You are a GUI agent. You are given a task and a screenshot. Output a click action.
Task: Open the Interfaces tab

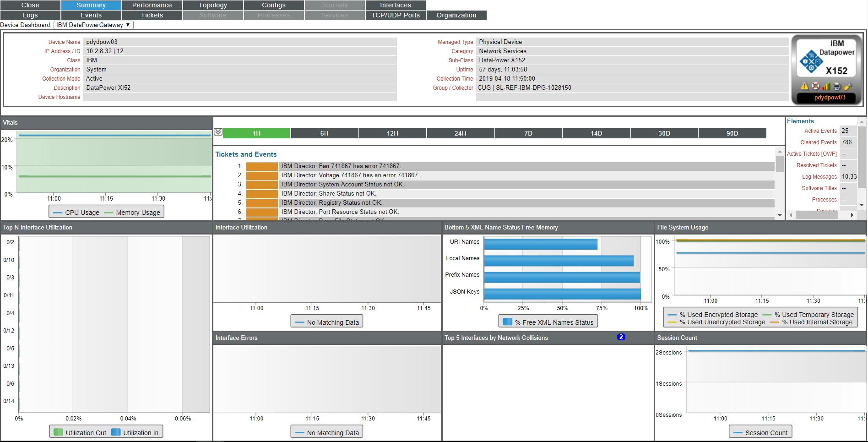(396, 5)
